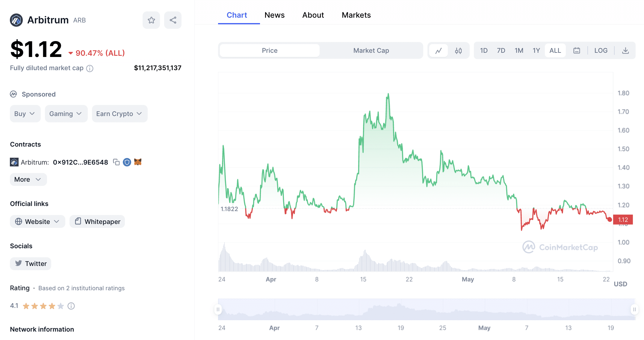Click the share icon button

pyautogui.click(x=173, y=20)
